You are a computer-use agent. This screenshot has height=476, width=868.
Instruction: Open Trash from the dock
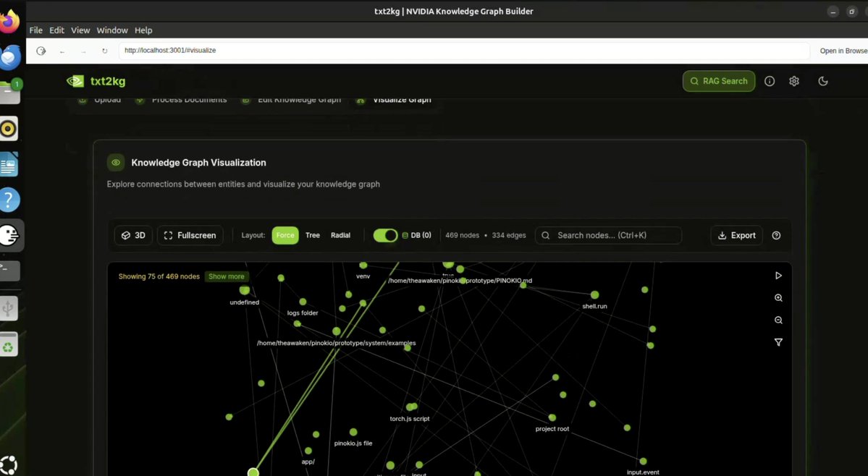(8, 344)
